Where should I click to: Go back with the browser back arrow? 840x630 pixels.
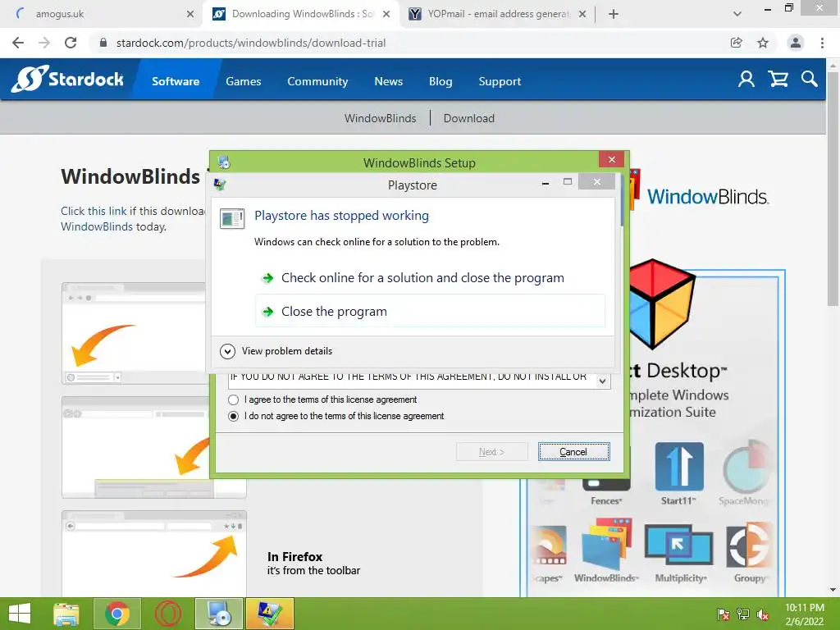18,43
